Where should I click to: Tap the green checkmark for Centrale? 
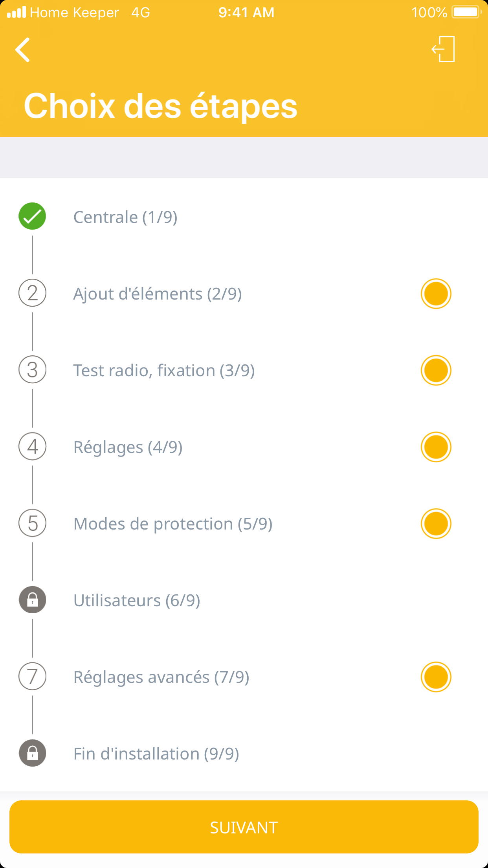(x=32, y=216)
